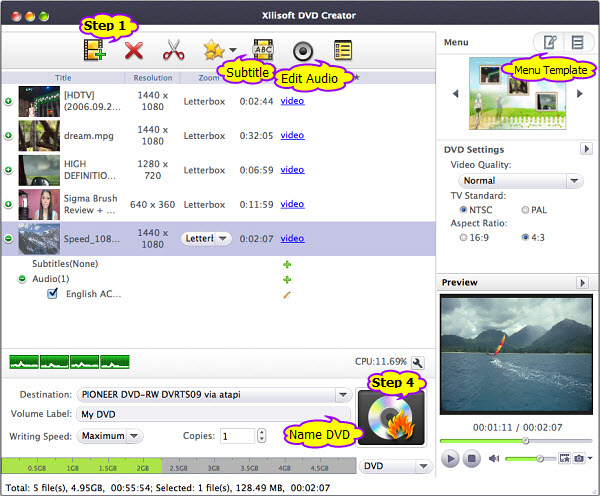This screenshot has height=496, width=600.
Task: Collapse the Audio(1) tree node
Action: pyautogui.click(x=22, y=279)
